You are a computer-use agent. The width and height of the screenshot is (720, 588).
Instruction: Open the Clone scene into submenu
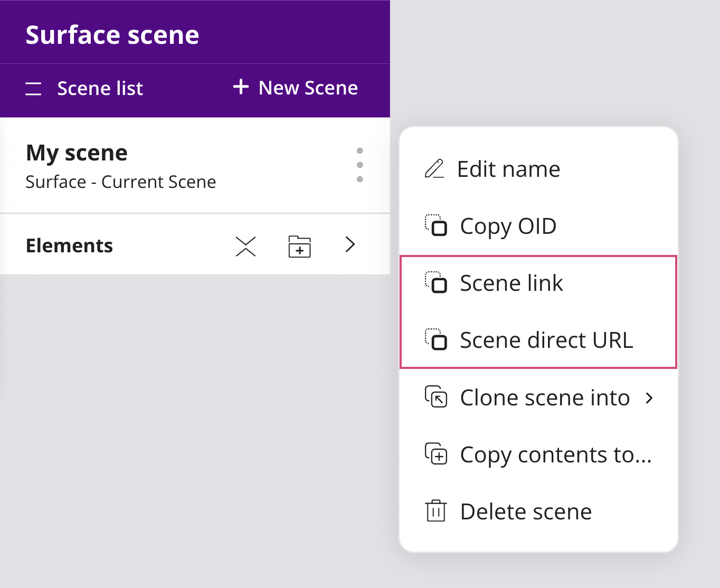(538, 397)
